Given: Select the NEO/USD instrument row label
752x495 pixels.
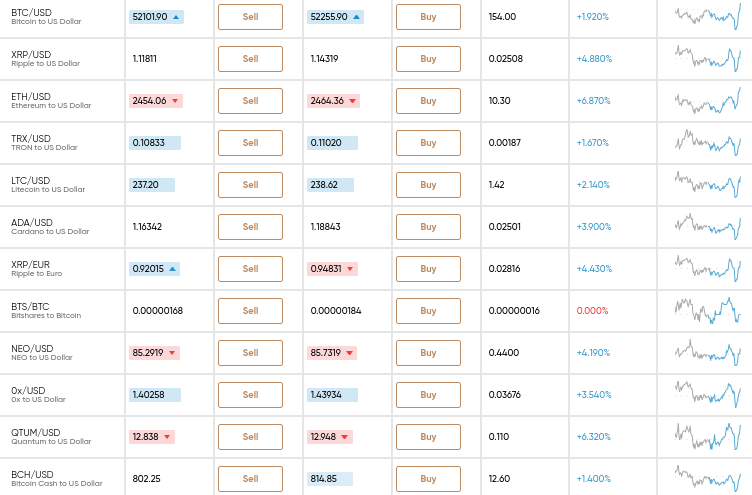Looking at the screenshot, I should point(32,349).
